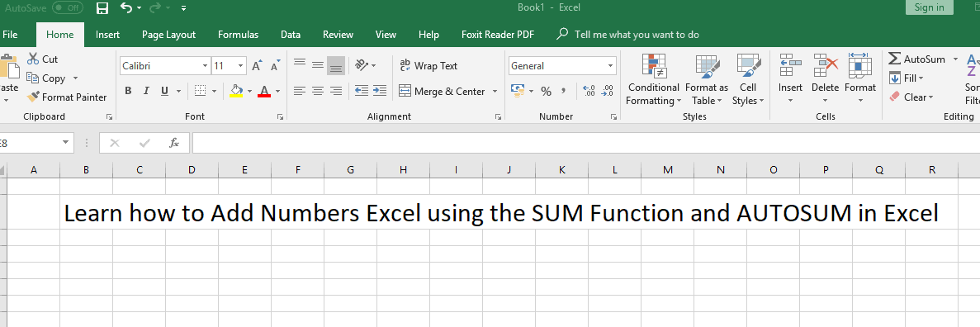This screenshot has height=327, width=980.
Task: Open Conditional Formatting menu
Action: click(x=653, y=79)
